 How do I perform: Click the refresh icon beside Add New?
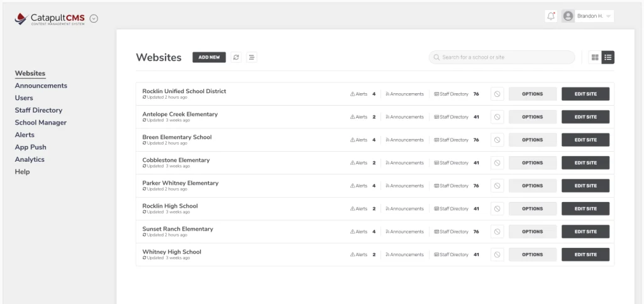(236, 57)
